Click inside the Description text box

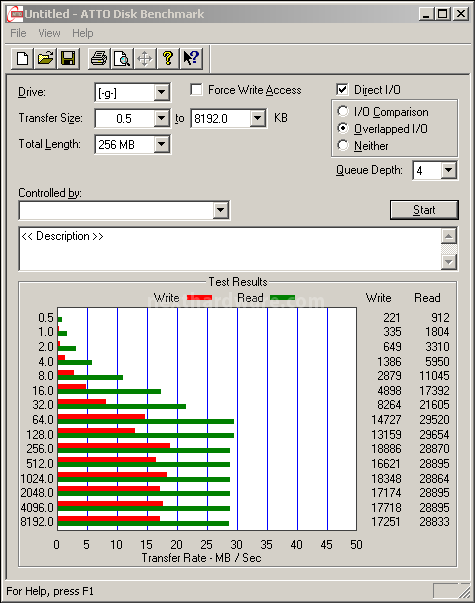[230, 249]
